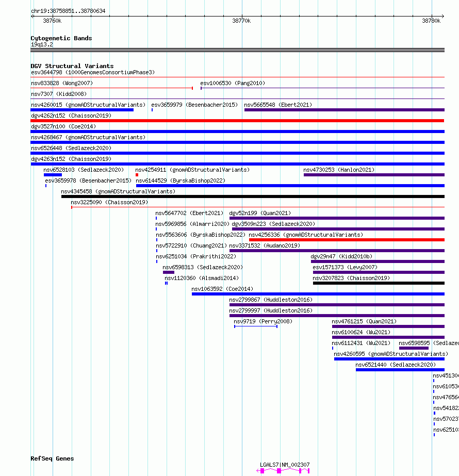Click the nsv5563606 (ByrskaBishop2022) label
459x476 pixels.
click(x=201, y=235)
